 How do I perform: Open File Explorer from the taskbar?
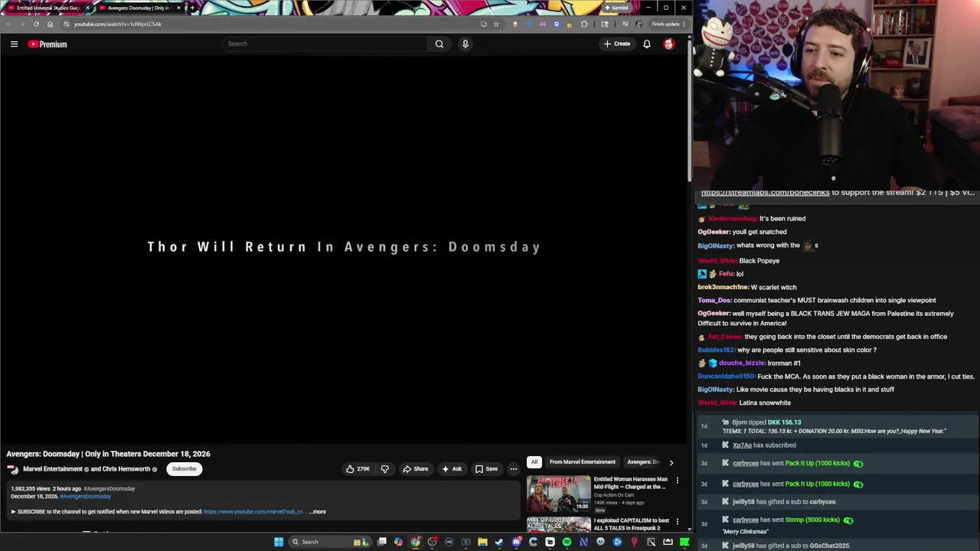tap(482, 542)
